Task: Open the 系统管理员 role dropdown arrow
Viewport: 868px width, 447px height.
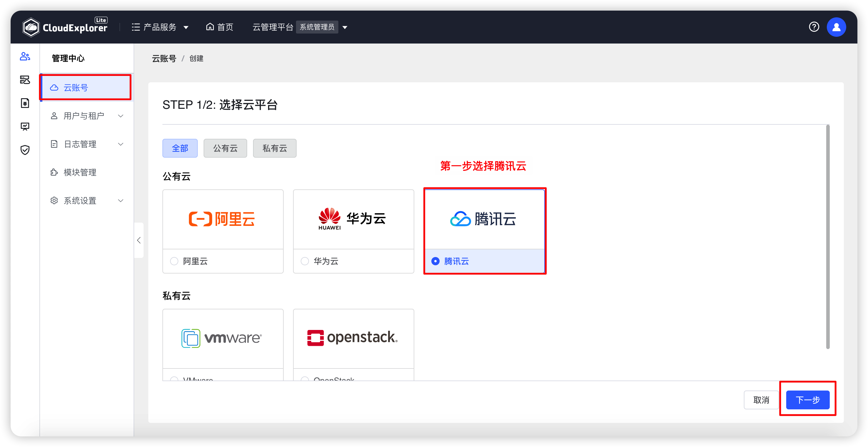Action: (x=345, y=27)
